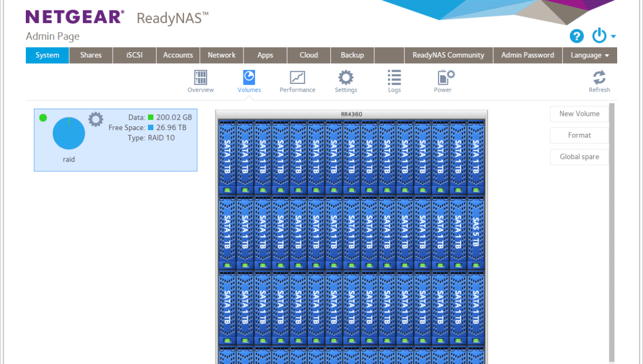Screen dimensions: 643x364
Task: Click the RR4360 chassis header label
Action: point(351,114)
